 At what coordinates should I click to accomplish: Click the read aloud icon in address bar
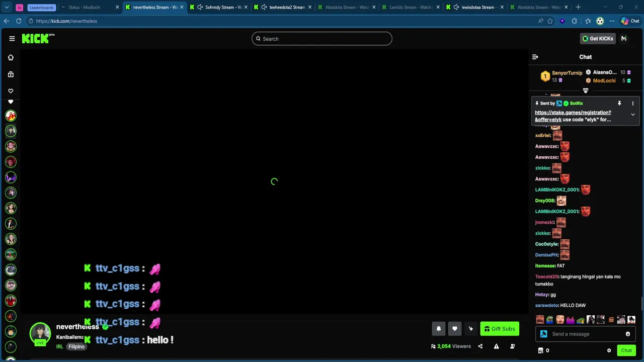pos(540,21)
